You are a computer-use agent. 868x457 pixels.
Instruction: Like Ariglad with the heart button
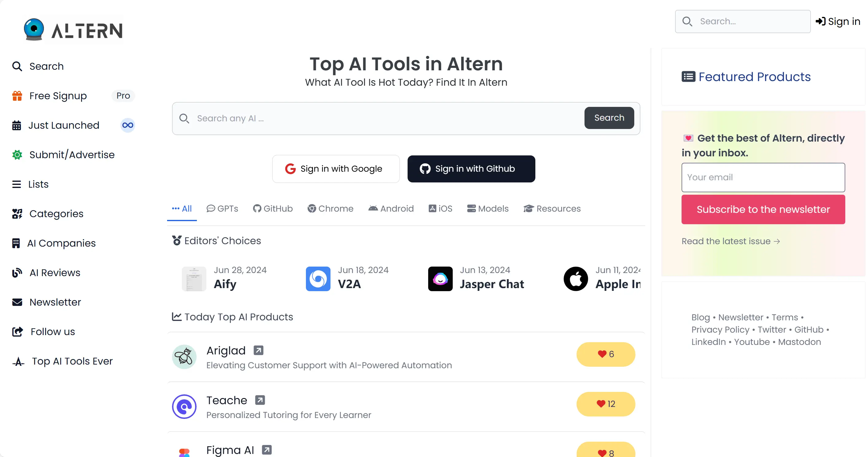606,354
